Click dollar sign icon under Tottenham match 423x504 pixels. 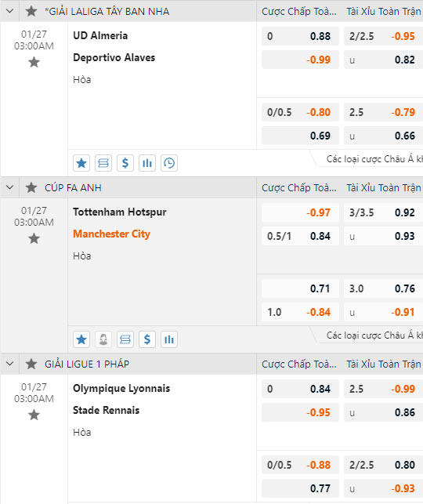click(147, 339)
